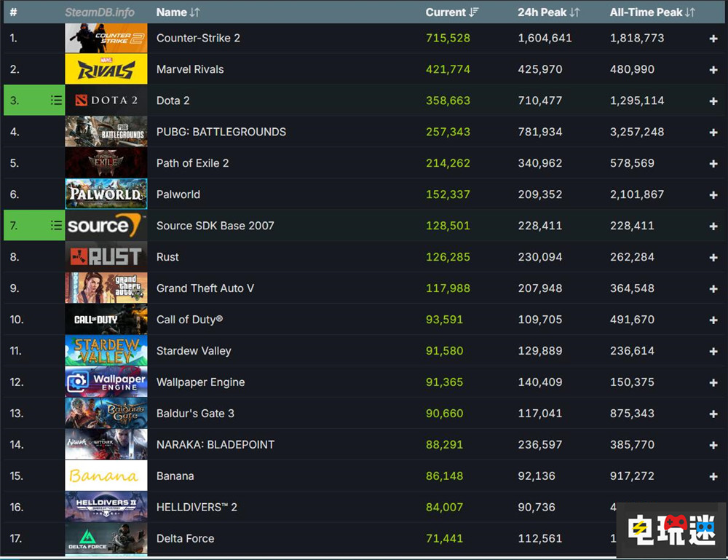Open the PUBG: BATTLEGROUNDS game link
728x560 pixels.
click(x=221, y=132)
